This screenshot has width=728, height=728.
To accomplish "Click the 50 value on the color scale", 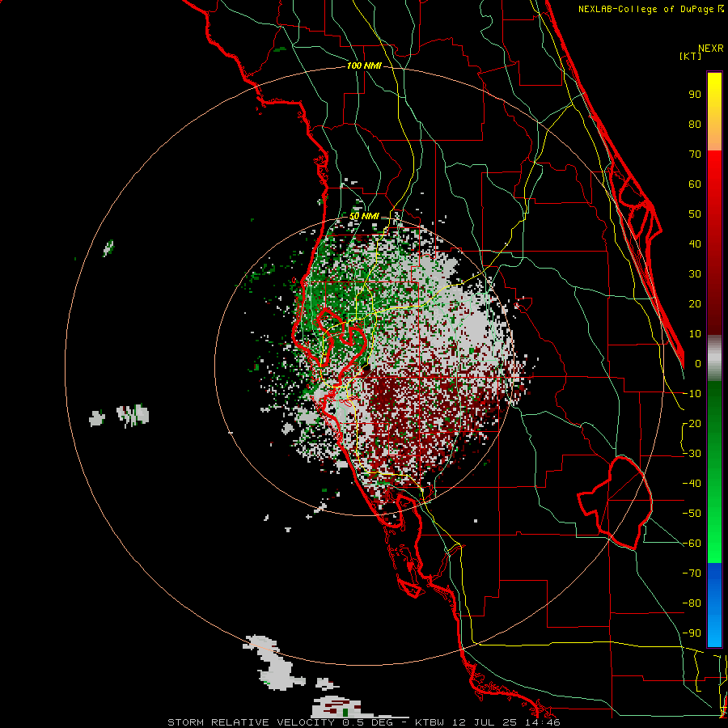I will pos(695,214).
